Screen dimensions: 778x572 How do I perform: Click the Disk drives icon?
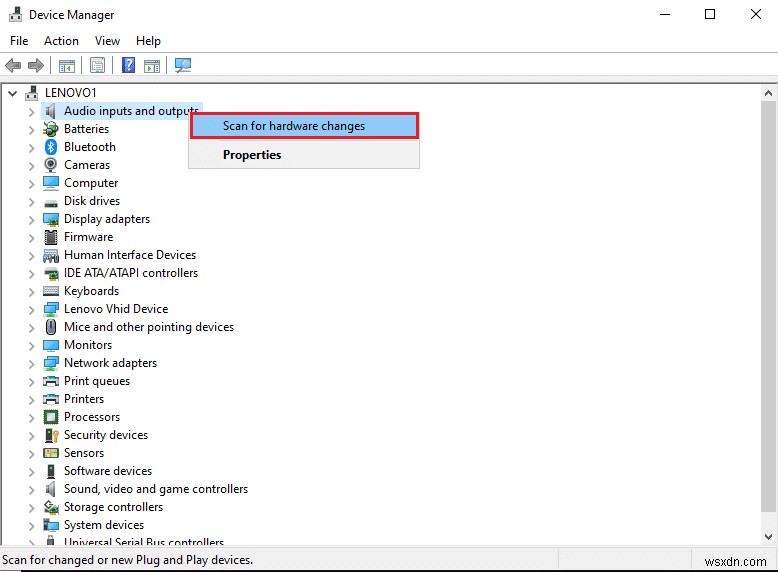(51, 202)
